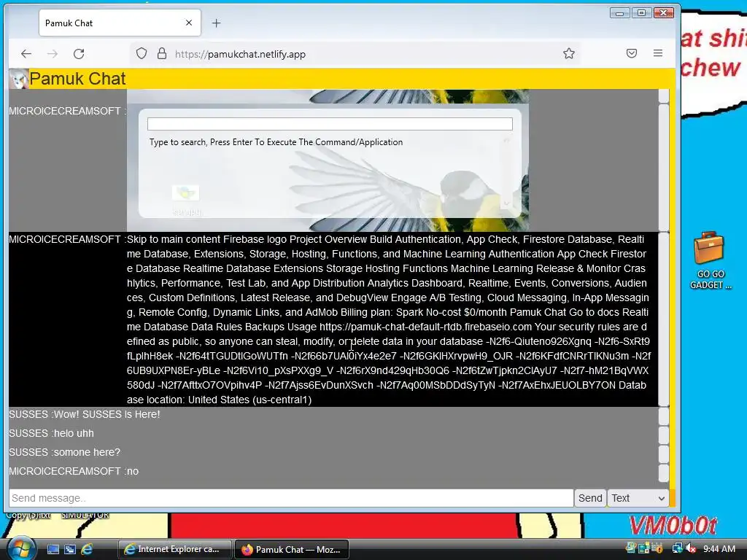Reload the Pamuk Chat page
Viewport: 747px width, 560px height.
pos(79,54)
